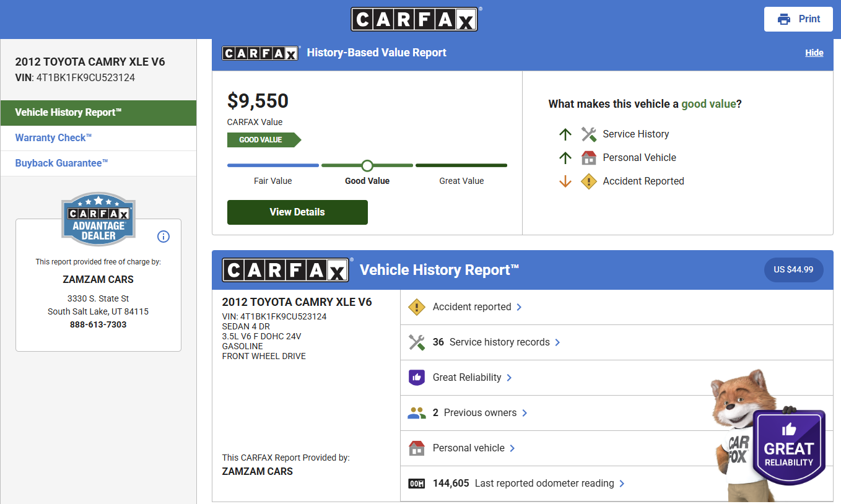Image resolution: width=841 pixels, height=504 pixels.
Task: Click the previous owners people icon
Action: [417, 413]
